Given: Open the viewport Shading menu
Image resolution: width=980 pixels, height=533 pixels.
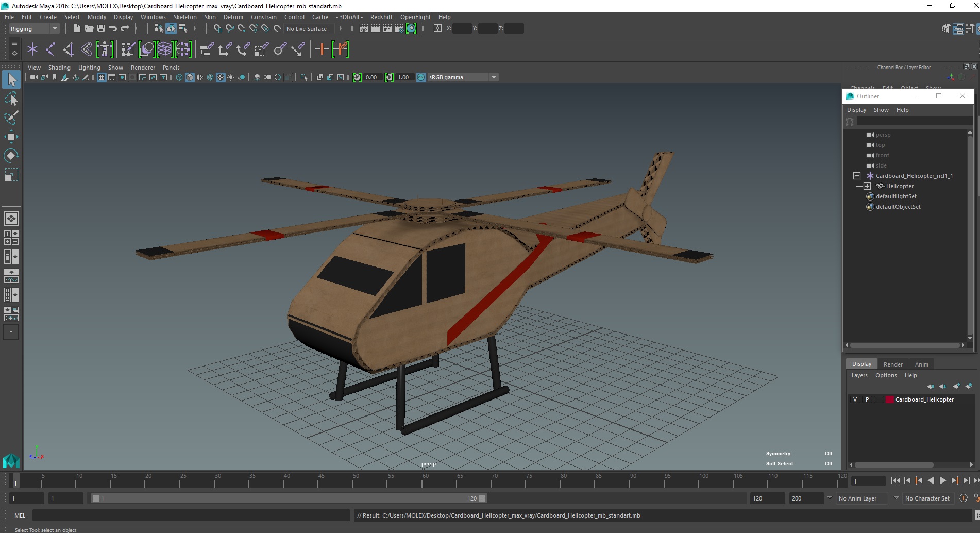Looking at the screenshot, I should pos(59,68).
